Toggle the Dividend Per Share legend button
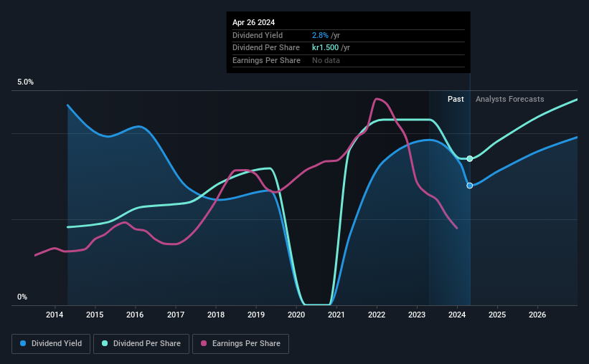Viewport: 589px width, 364px height. coord(141,344)
